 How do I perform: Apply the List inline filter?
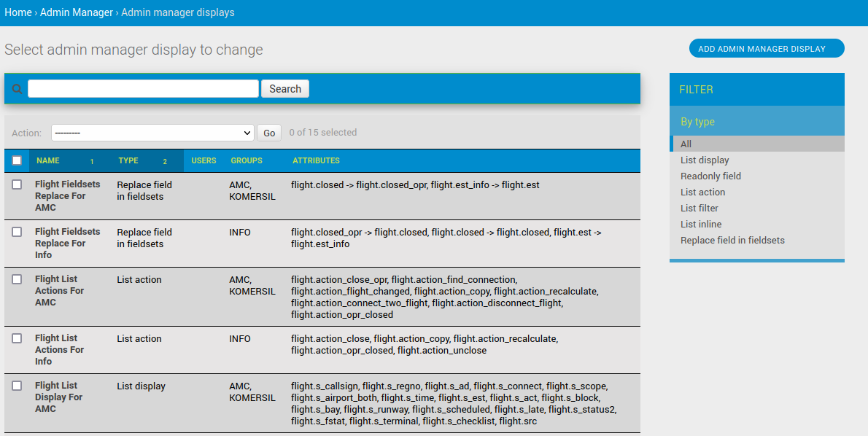click(x=701, y=225)
